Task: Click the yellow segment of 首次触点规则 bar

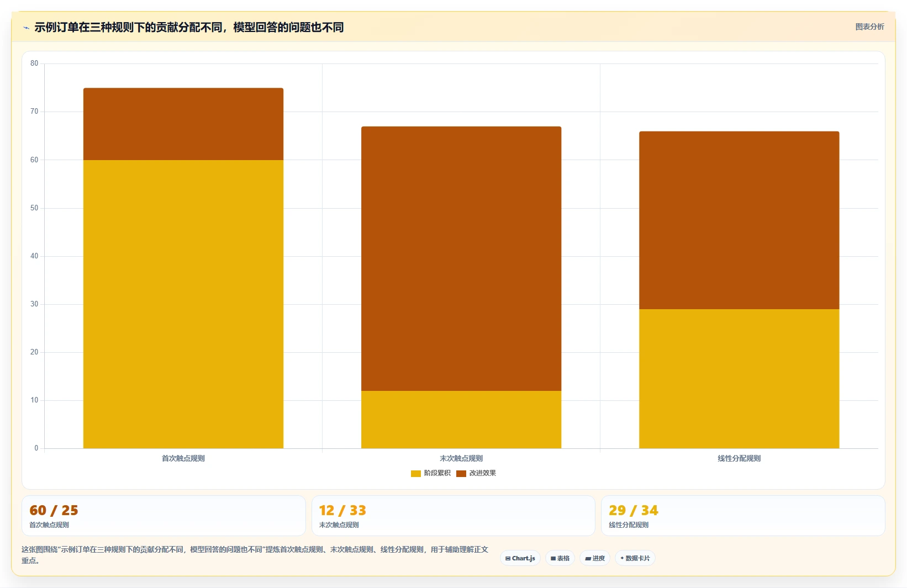Action: click(x=183, y=304)
